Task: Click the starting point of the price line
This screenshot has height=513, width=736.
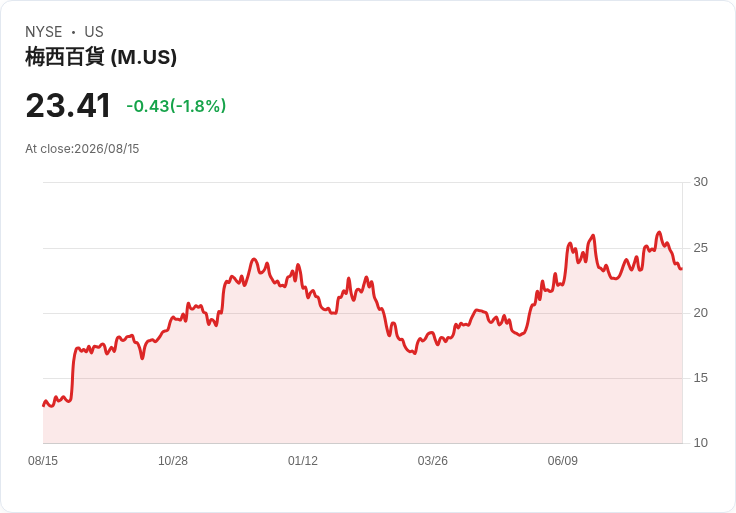Action: tap(44, 405)
